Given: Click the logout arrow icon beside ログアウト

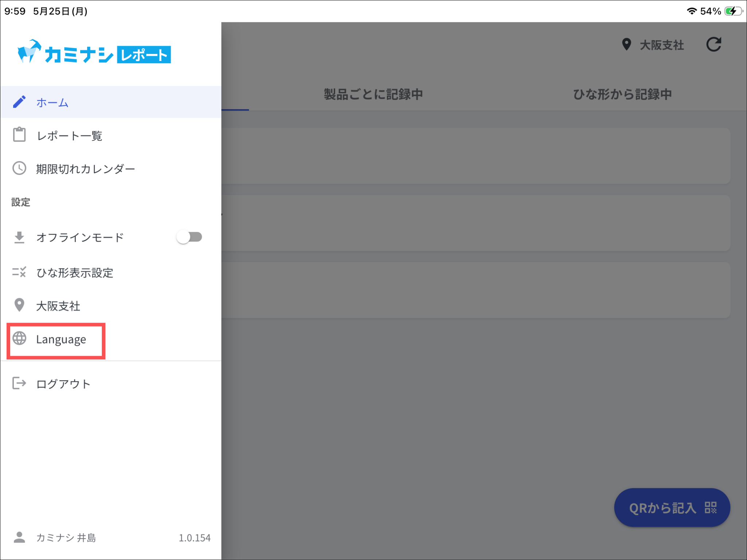Looking at the screenshot, I should (x=19, y=383).
